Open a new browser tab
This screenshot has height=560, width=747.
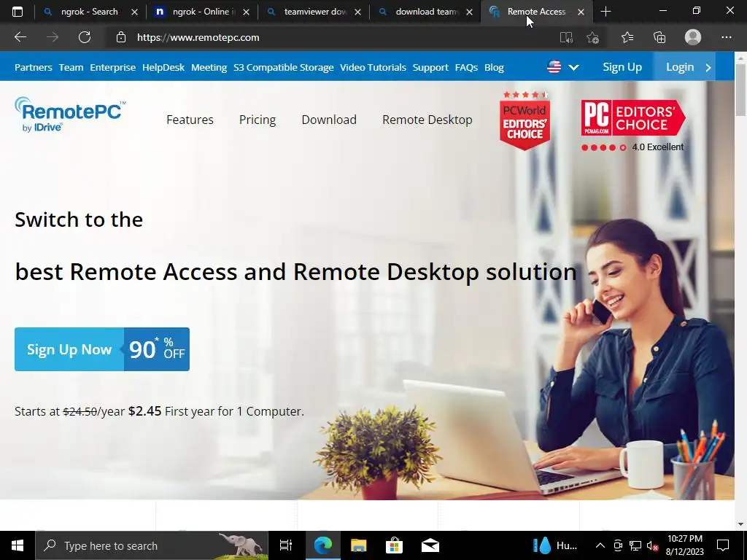point(605,12)
